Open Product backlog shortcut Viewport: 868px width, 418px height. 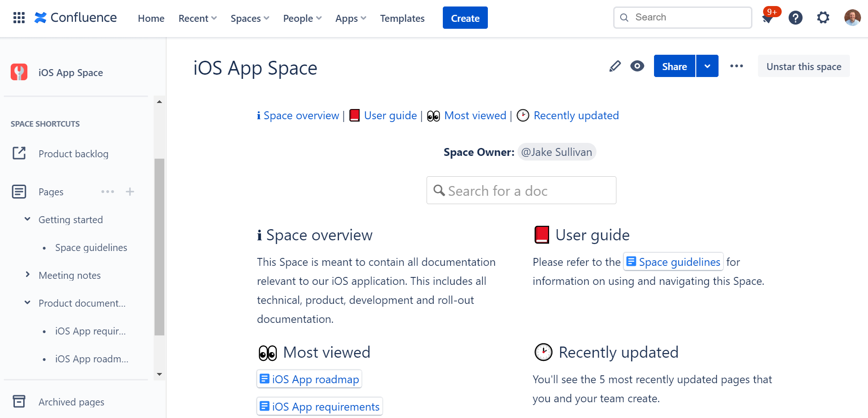(x=73, y=154)
